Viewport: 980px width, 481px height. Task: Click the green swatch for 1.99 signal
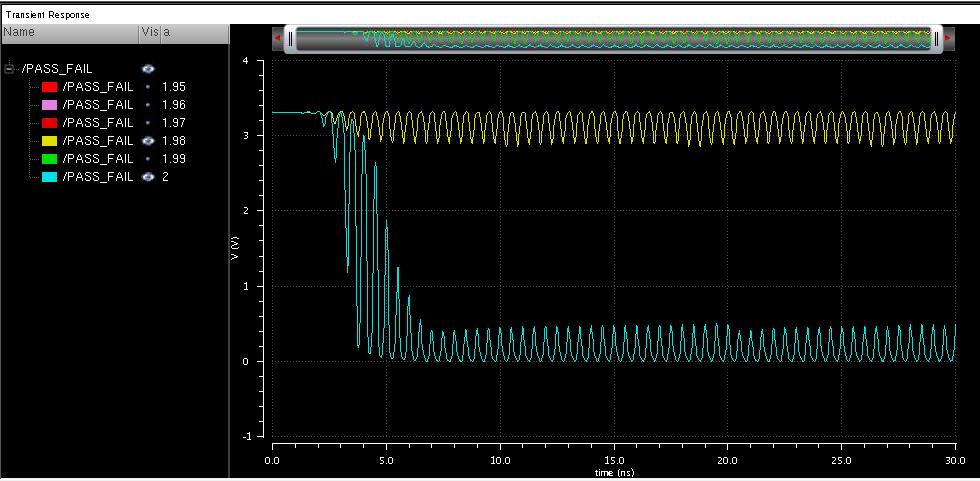pyautogui.click(x=50, y=159)
